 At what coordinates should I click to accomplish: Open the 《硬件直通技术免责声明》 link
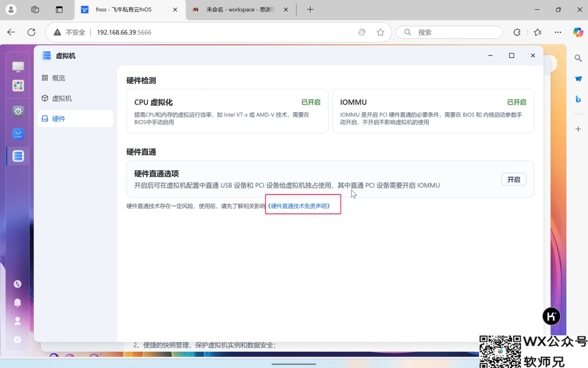(298, 206)
